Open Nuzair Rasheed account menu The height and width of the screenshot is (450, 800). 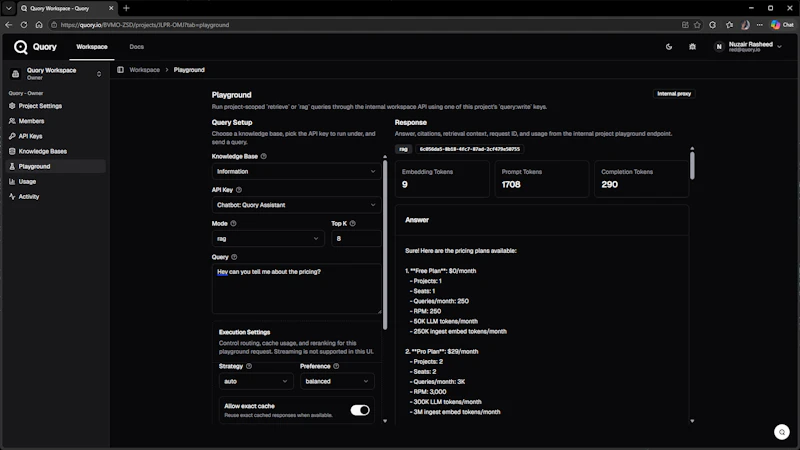[x=748, y=47]
